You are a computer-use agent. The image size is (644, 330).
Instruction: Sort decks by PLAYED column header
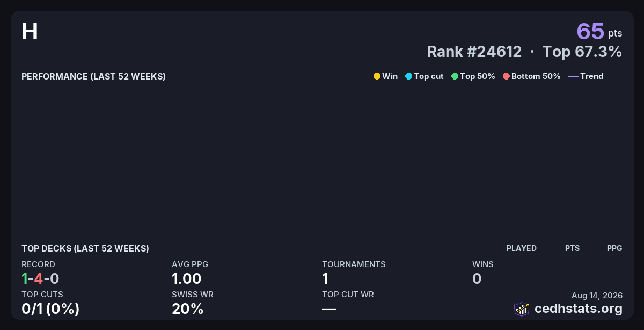[x=522, y=248]
